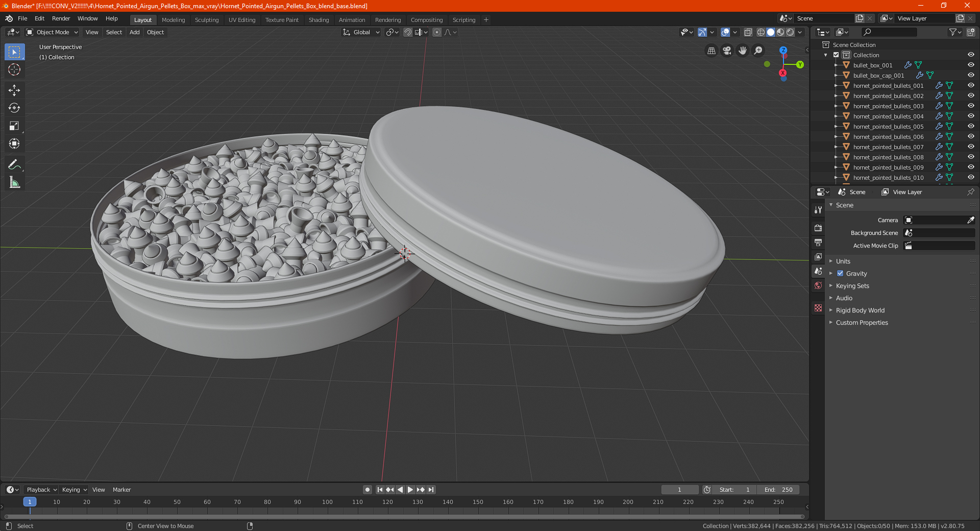The height and width of the screenshot is (531, 980).
Task: Toggle viewport overlays
Action: pos(725,32)
